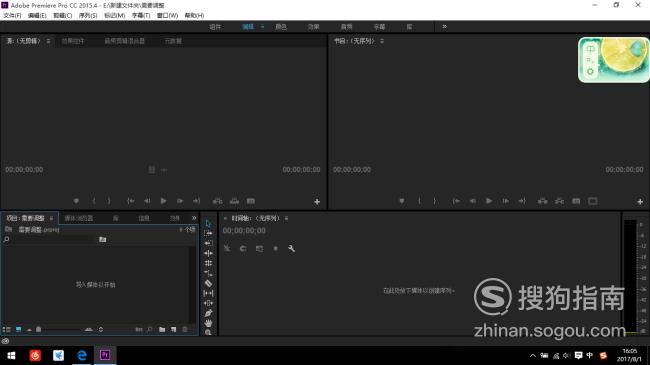Open Button Editor plus in Source monitor

click(317, 202)
